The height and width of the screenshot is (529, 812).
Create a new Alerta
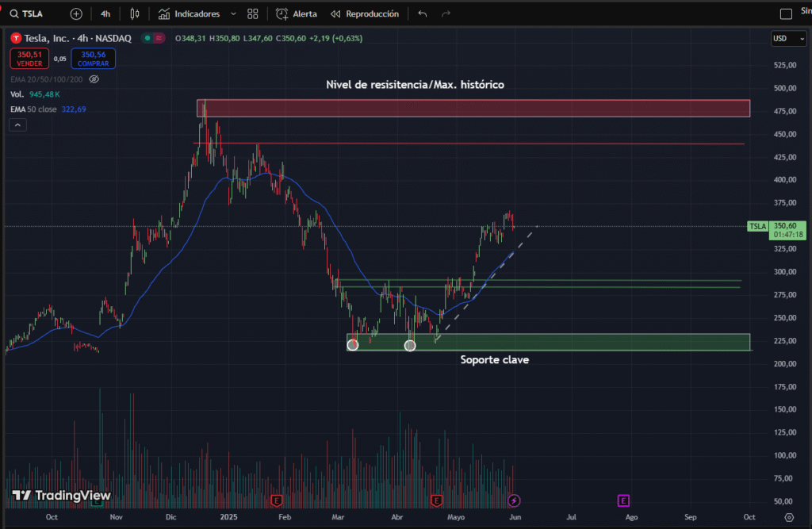pos(297,13)
